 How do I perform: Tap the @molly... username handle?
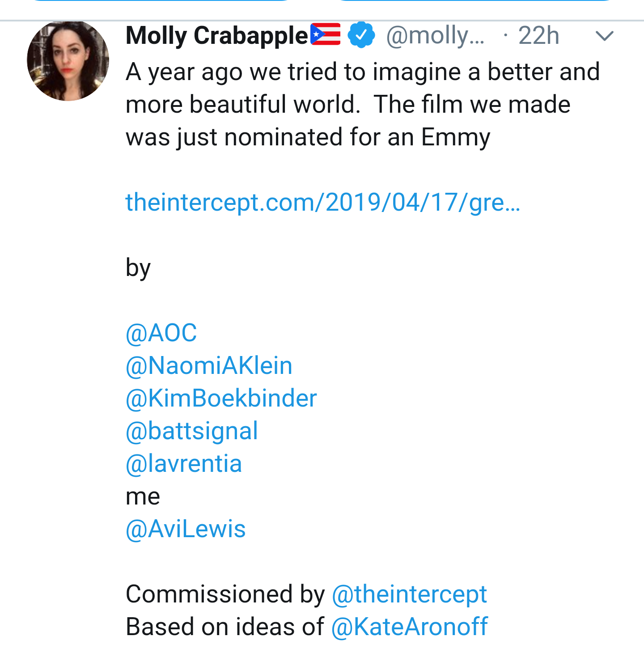(435, 35)
